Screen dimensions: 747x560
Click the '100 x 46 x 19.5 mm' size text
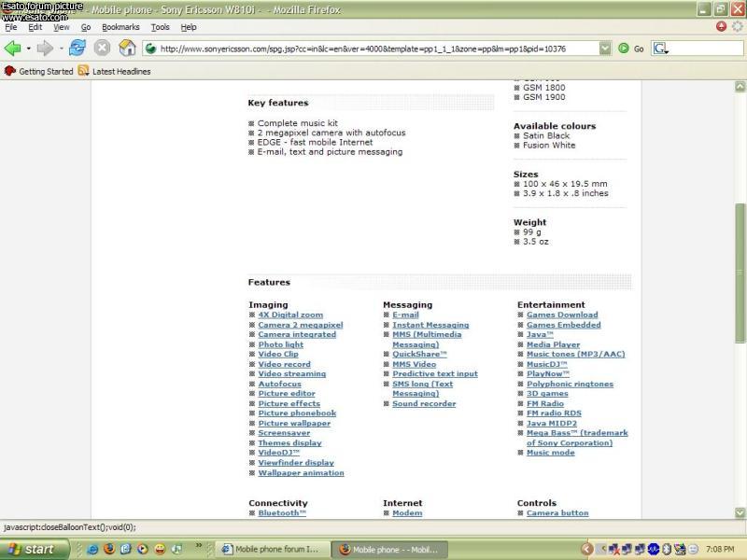pos(565,184)
